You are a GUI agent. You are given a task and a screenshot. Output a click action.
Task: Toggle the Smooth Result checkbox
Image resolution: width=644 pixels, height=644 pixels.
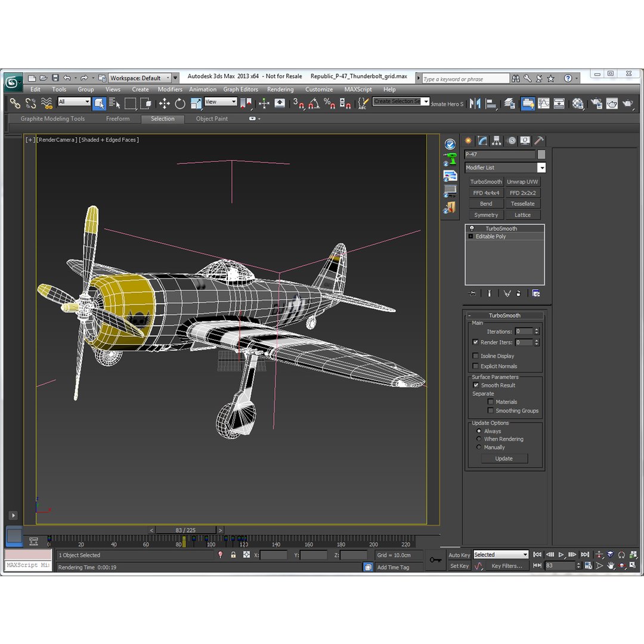click(x=476, y=385)
